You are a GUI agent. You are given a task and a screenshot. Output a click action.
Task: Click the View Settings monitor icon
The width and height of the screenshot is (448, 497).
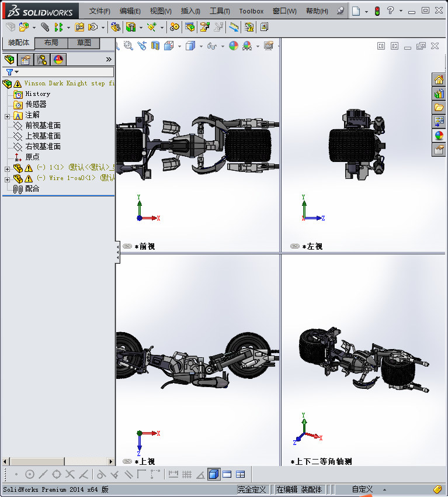coord(269,46)
